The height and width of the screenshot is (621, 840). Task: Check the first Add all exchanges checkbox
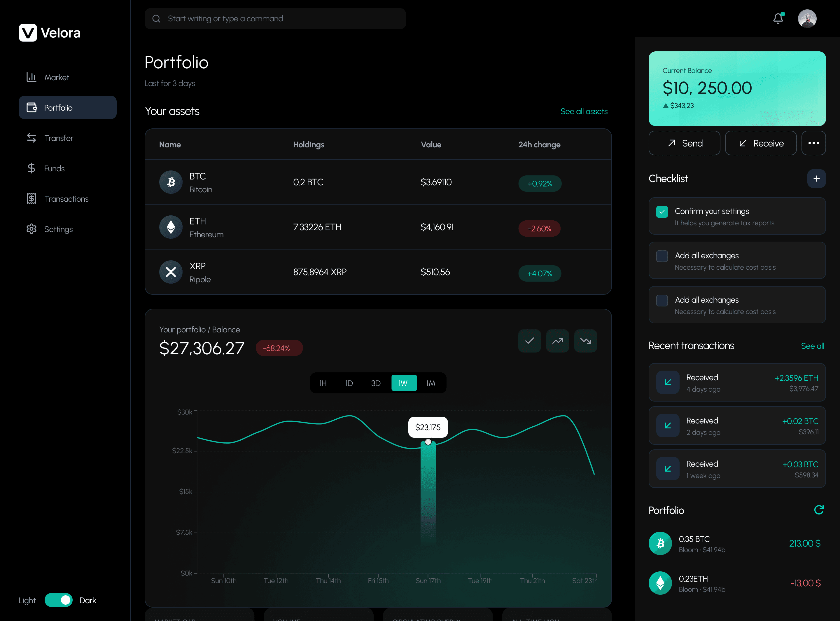pos(662,256)
